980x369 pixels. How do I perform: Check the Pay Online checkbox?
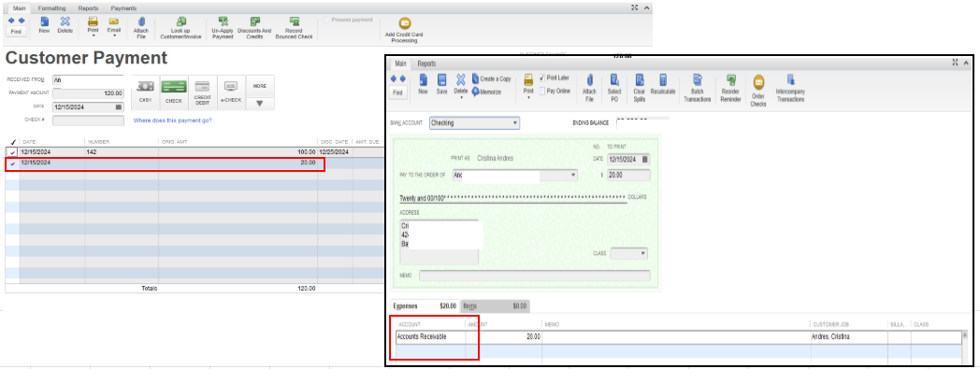(541, 91)
